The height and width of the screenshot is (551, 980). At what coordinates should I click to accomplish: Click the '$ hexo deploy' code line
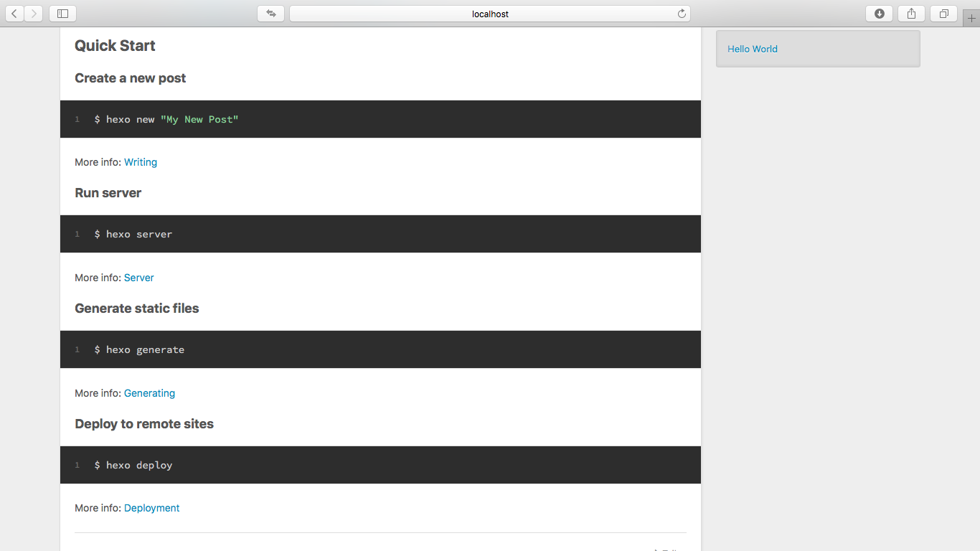[x=133, y=465]
